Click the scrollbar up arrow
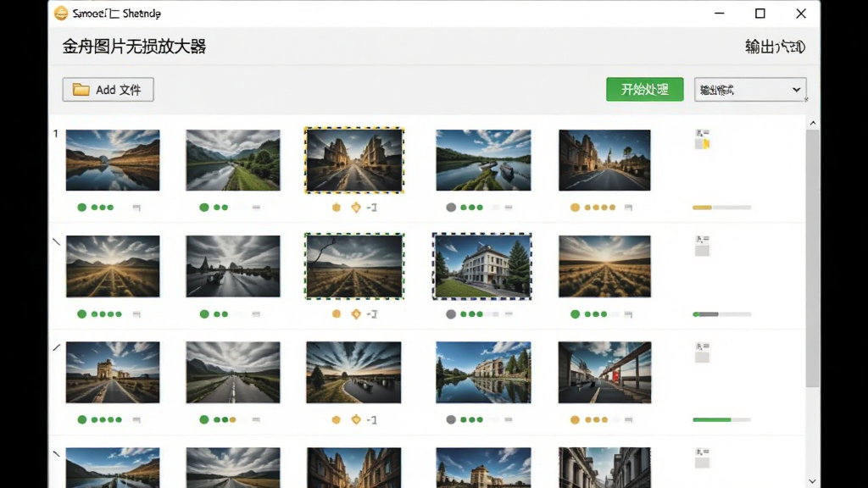 click(x=813, y=123)
